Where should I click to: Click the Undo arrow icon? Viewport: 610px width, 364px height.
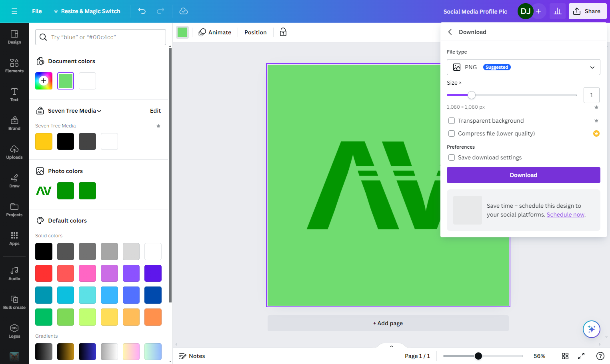(x=142, y=11)
